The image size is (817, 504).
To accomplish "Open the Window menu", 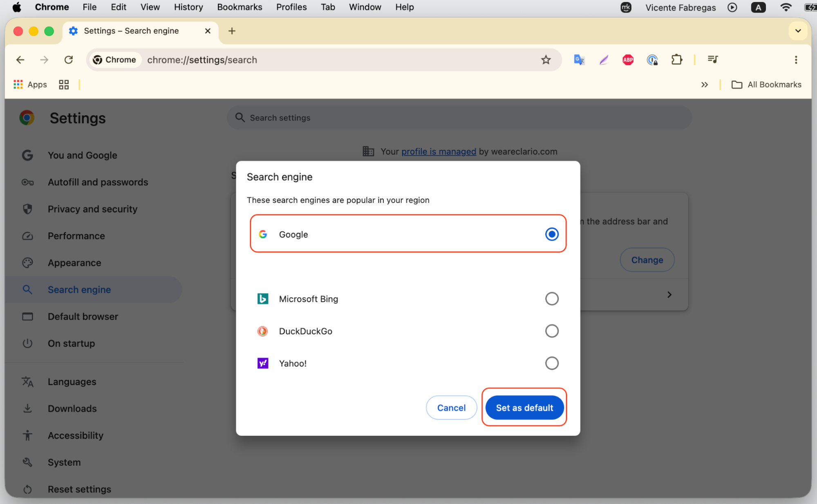I will 365,7.
